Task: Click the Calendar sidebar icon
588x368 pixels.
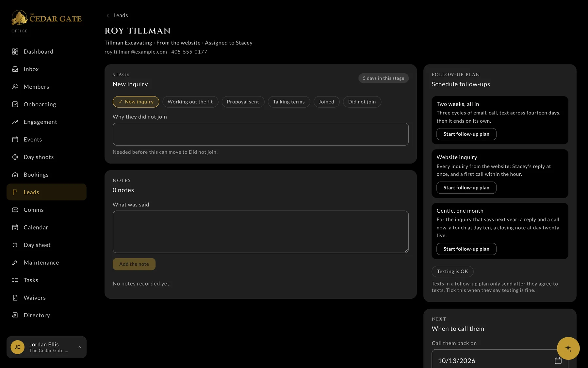Action: pyautogui.click(x=15, y=227)
